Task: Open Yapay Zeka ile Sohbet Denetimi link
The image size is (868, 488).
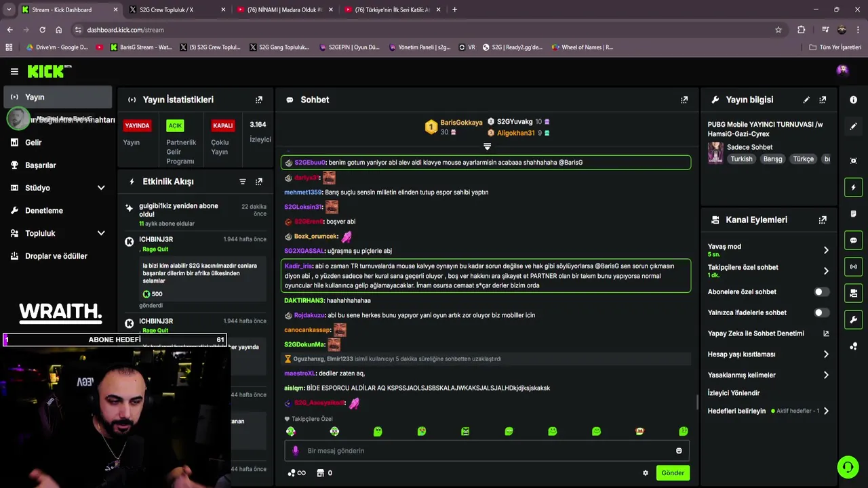Action: click(x=768, y=333)
